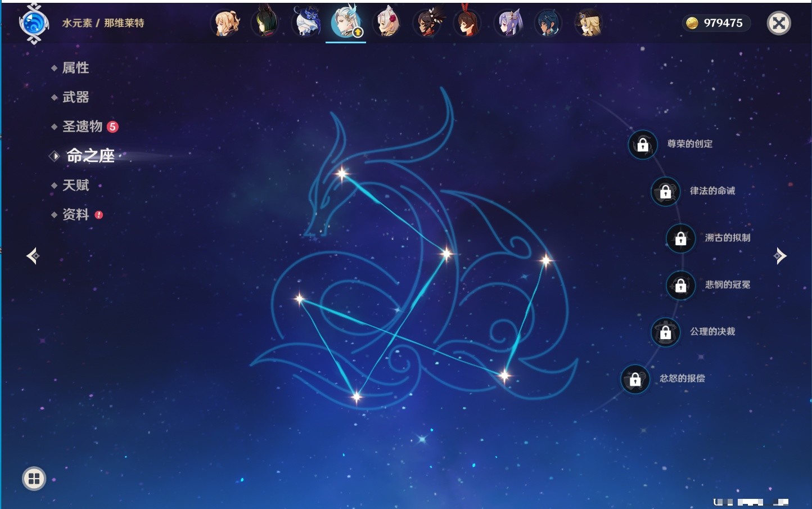Image resolution: width=812 pixels, height=509 pixels.
Task: Select the blonde Traveler portrait
Action: (x=225, y=23)
